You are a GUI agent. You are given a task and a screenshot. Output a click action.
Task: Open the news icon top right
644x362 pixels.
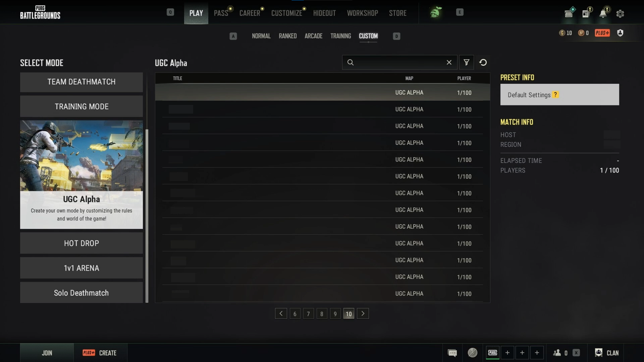click(x=586, y=13)
